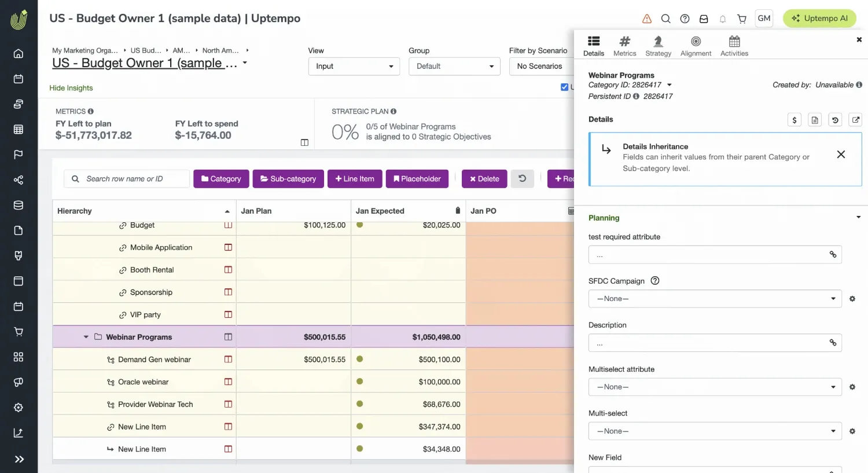Click the document icon in Details header
Image resolution: width=868 pixels, height=473 pixels.
pos(815,120)
